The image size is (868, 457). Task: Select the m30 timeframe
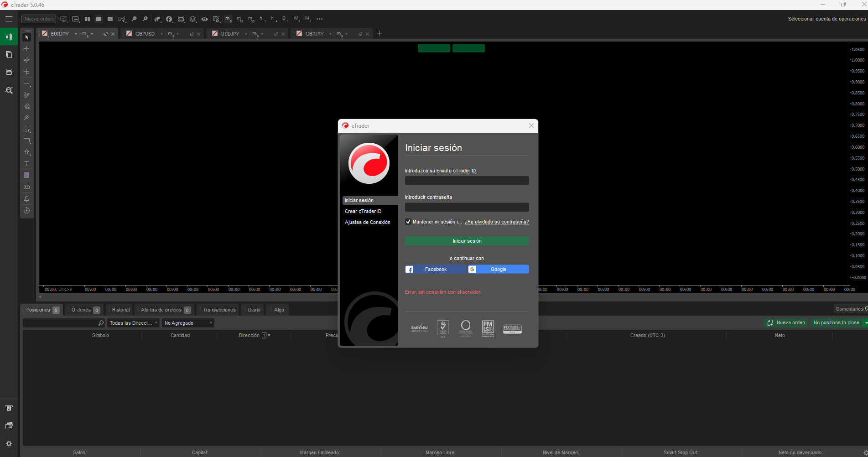251,19
